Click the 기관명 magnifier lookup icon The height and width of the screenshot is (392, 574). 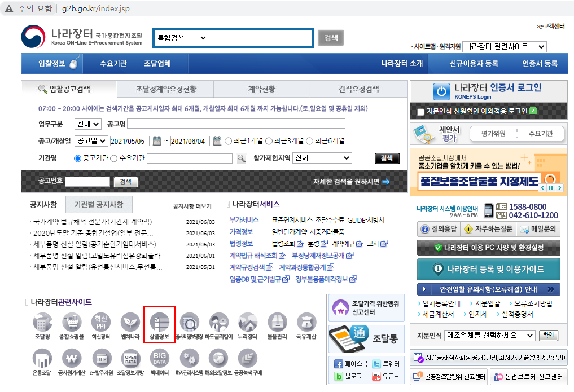click(x=241, y=158)
